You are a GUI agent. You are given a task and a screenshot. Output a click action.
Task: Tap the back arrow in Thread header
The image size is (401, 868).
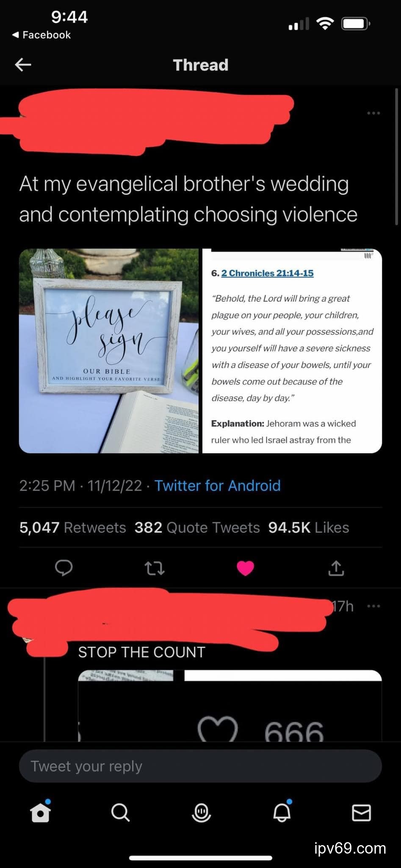[23, 65]
